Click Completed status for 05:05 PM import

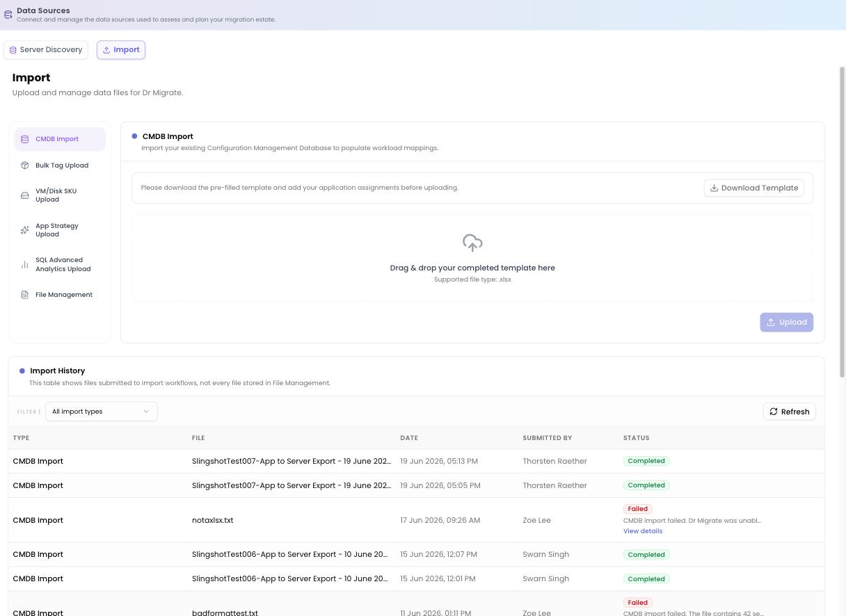646,485
